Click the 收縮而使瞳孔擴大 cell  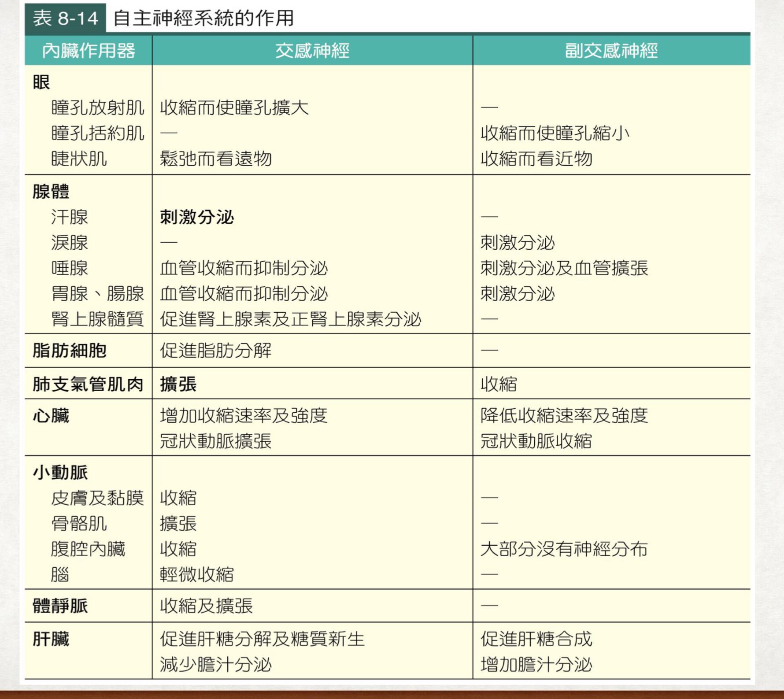[x=234, y=108]
